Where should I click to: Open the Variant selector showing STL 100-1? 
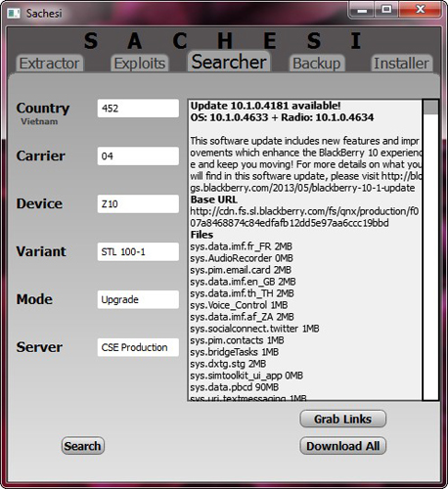coord(138,251)
